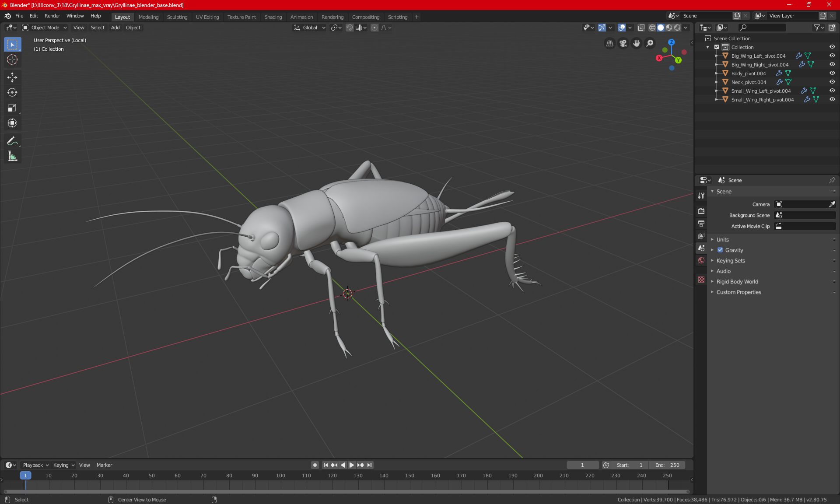
Task: Toggle visibility of Collection
Action: (832, 47)
